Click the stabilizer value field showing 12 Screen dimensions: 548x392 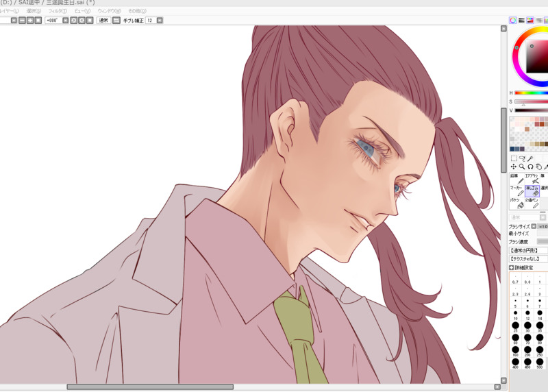tap(151, 21)
